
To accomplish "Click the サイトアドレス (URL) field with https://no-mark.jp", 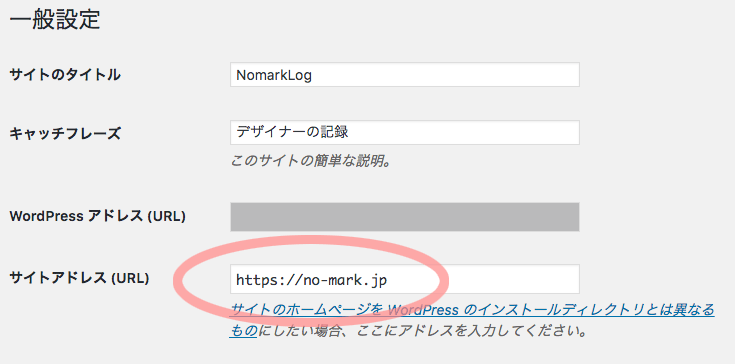I will point(405,279).
